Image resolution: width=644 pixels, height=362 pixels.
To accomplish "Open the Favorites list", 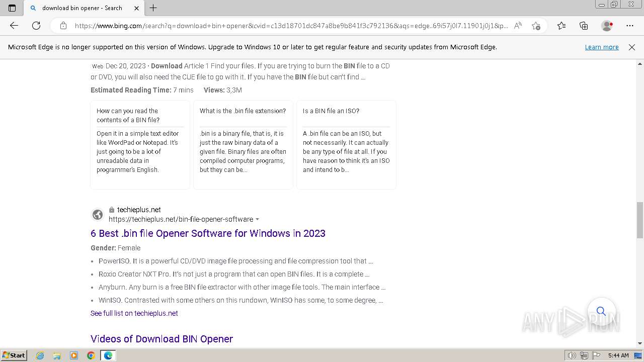I will (x=561, y=26).
